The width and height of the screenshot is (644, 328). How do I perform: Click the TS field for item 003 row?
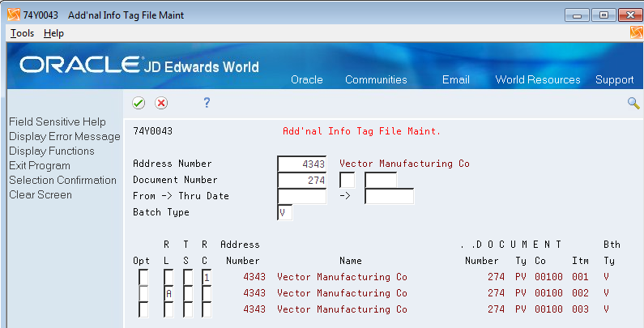pyautogui.click(x=188, y=309)
